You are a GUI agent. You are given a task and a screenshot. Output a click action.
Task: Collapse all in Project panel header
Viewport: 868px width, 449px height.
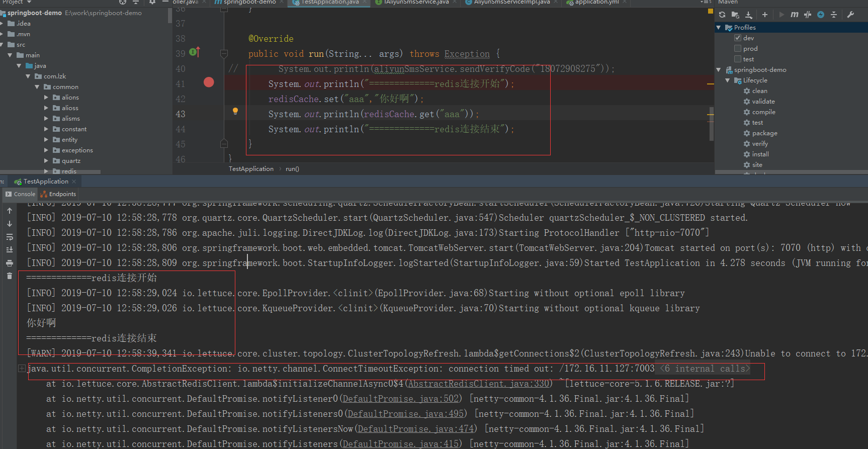[135, 2]
